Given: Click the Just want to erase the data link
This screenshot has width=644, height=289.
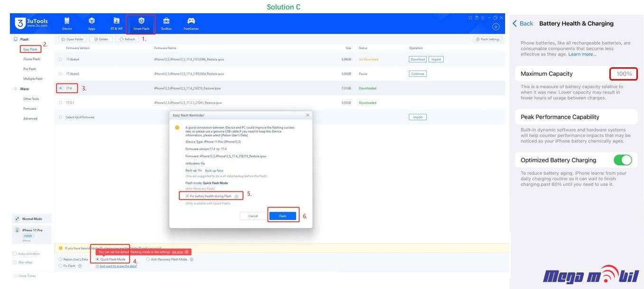Looking at the screenshot, I should click(x=119, y=266).
